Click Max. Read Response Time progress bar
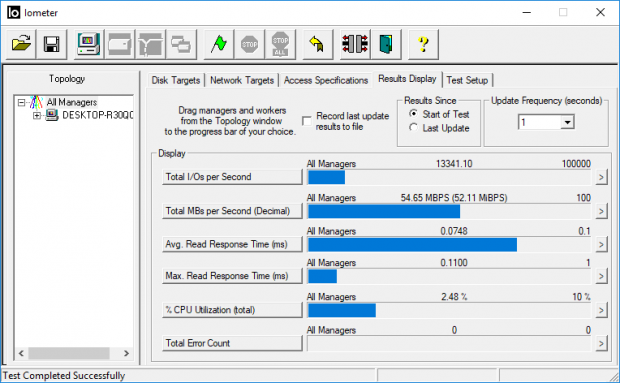The image size is (620, 383). (x=449, y=276)
